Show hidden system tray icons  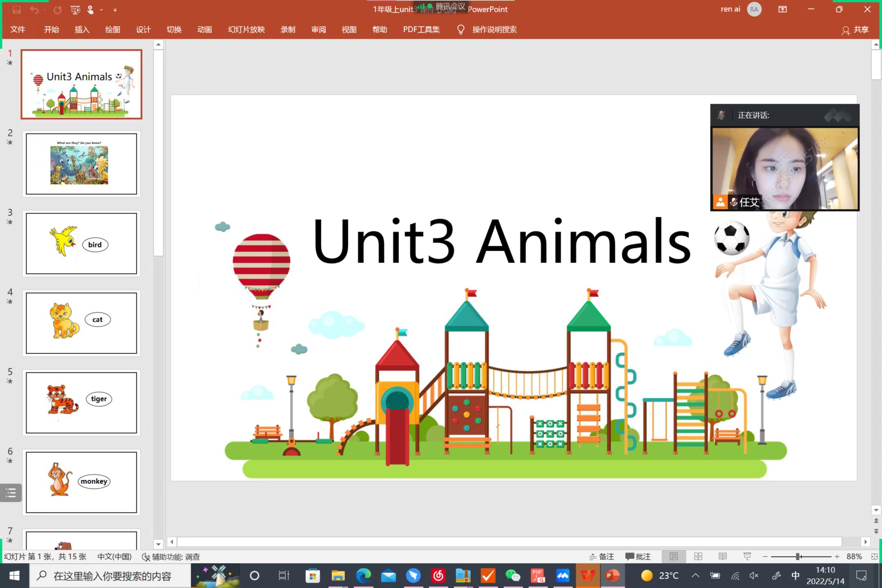[x=695, y=576]
